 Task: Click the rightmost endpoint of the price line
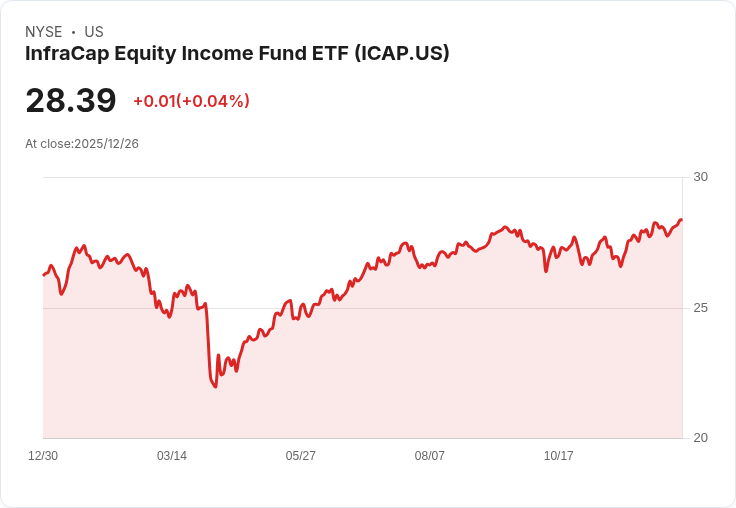click(681, 220)
